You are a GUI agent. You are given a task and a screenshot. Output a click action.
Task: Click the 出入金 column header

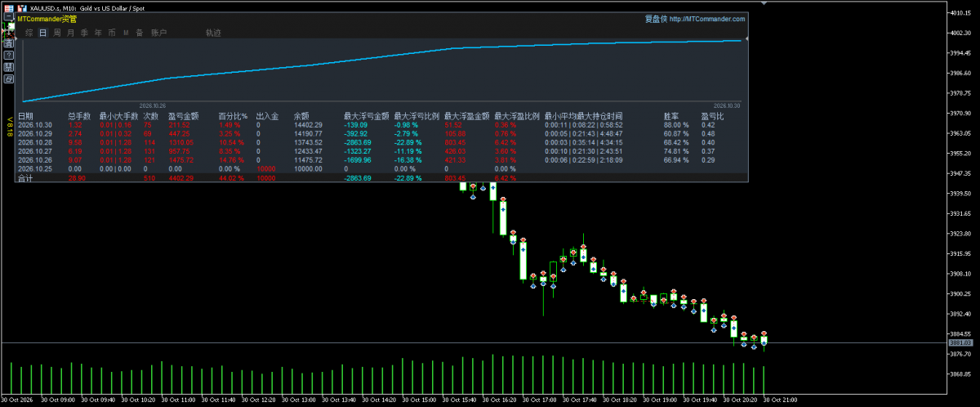point(267,116)
